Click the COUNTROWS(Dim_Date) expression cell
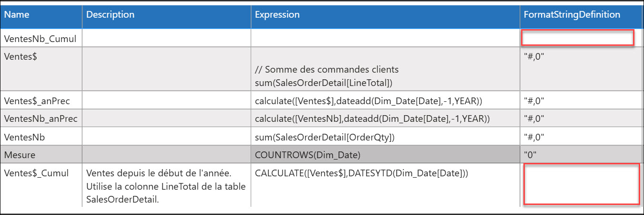 pyautogui.click(x=386, y=155)
